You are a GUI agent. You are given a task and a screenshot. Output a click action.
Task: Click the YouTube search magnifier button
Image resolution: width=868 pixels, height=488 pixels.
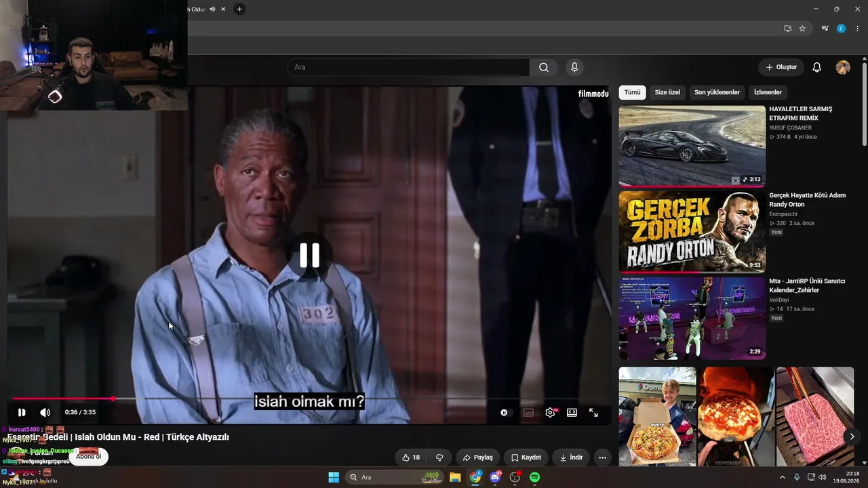point(544,67)
